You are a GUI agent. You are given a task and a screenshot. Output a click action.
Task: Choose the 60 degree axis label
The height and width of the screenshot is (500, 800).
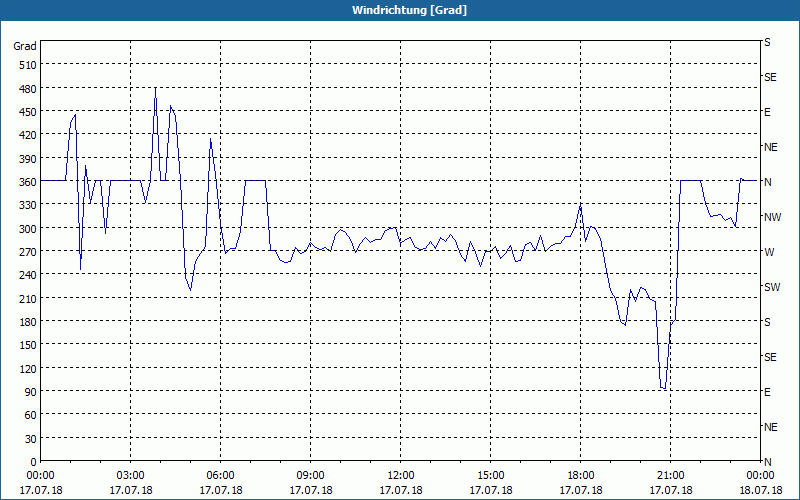pyautogui.click(x=31, y=415)
